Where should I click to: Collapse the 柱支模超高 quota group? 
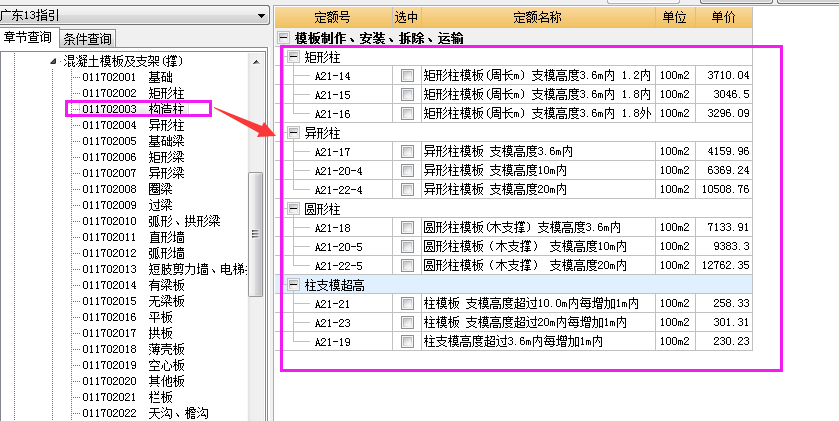coord(293,285)
